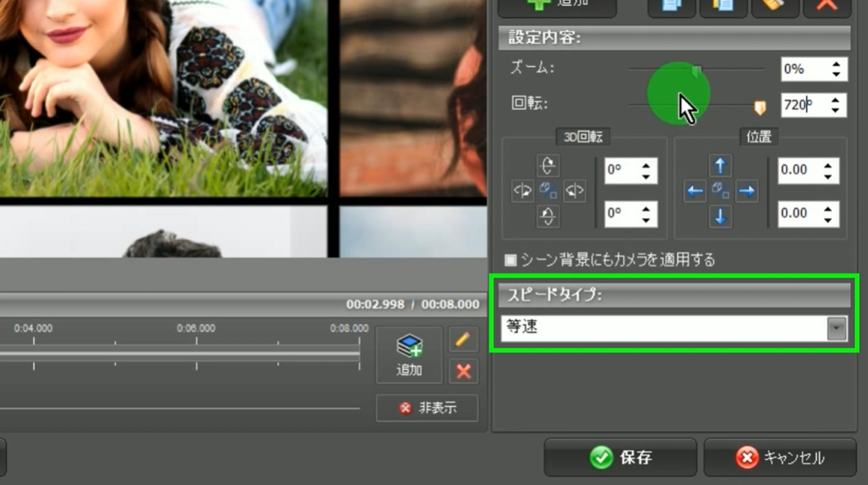
Task: Click the red X delete icon beside timeline
Action: 463,370
